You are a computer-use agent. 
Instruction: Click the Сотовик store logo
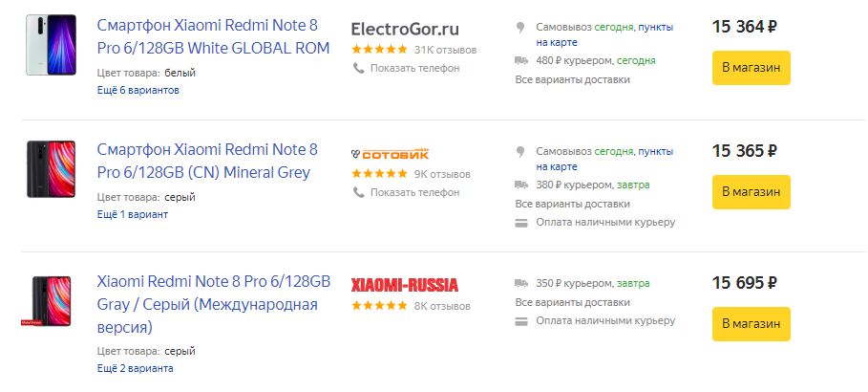tap(389, 154)
